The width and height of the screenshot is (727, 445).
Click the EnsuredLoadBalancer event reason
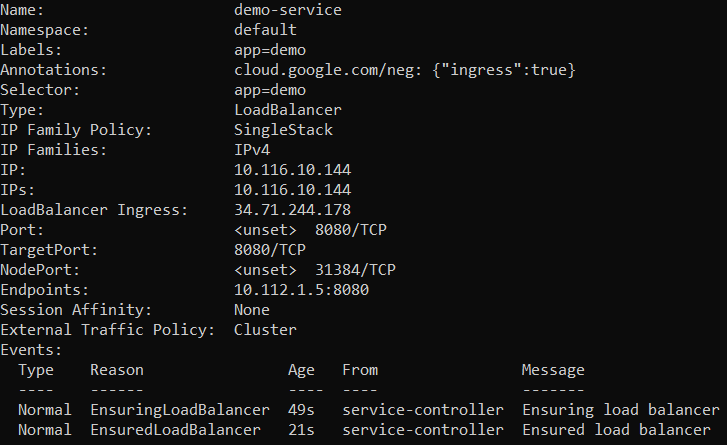tap(176, 430)
